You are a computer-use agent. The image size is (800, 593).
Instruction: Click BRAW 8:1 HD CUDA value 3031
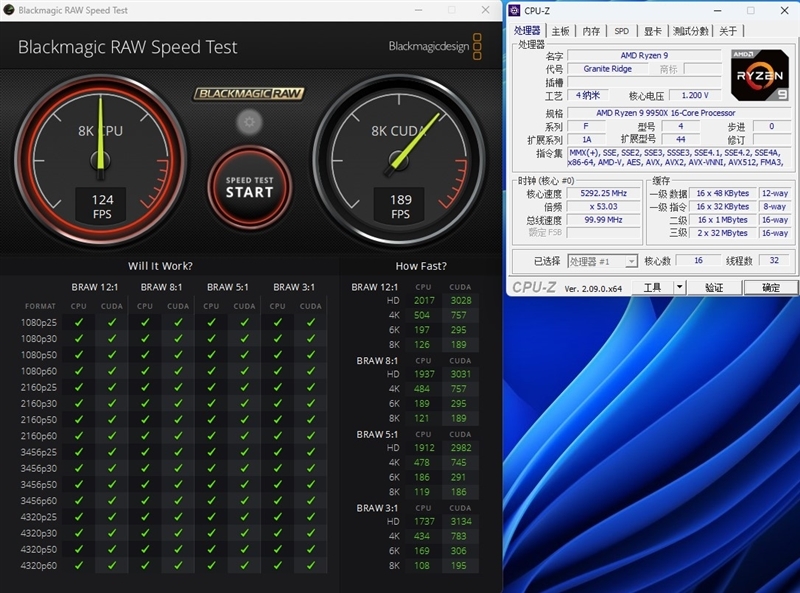coord(461,374)
